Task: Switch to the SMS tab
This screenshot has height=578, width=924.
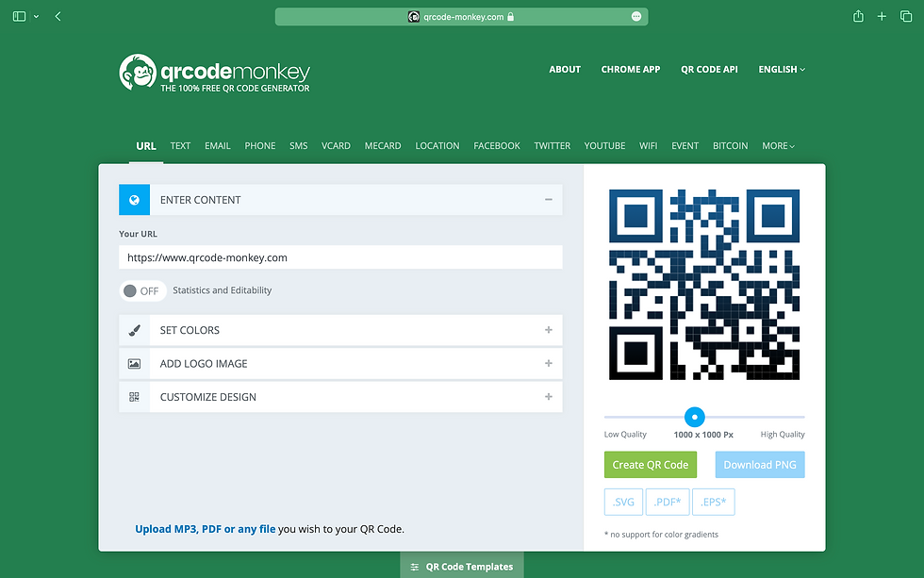Action: 298,145
